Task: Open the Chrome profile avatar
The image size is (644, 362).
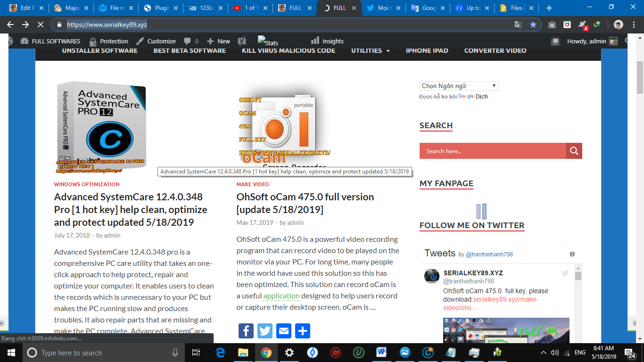Action: [x=619, y=25]
